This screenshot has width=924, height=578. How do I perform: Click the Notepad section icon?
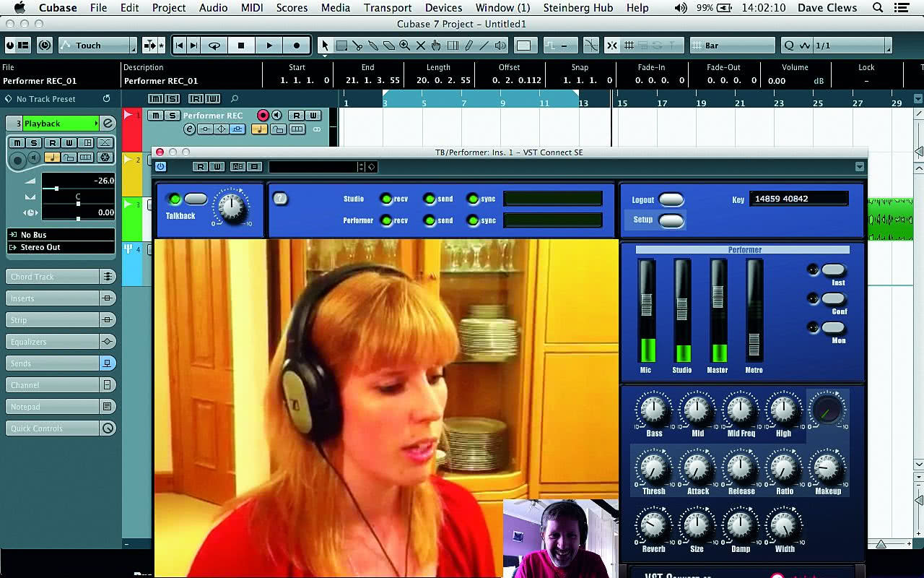click(x=108, y=407)
